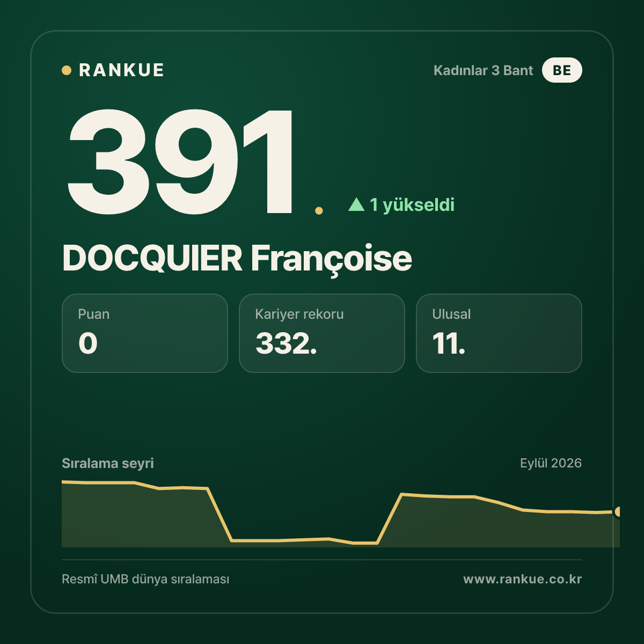The width and height of the screenshot is (644, 644).
Task: Click the player name DOCQUIER Françoise
Action: tap(237, 259)
